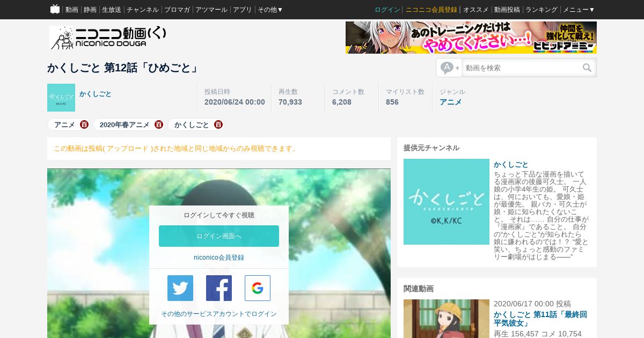Open the ランキング link
Image resolution: width=644 pixels, height=338 pixels.
(541, 10)
